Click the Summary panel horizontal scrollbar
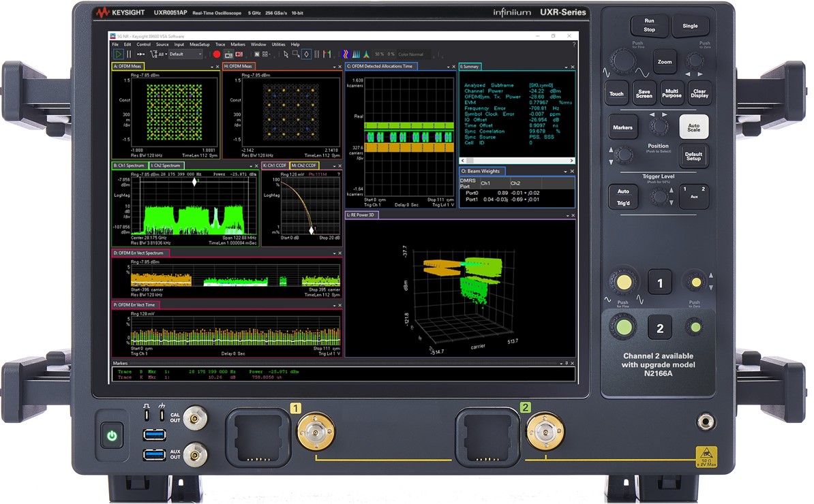Screen dimensions: 814x504 point(516,162)
